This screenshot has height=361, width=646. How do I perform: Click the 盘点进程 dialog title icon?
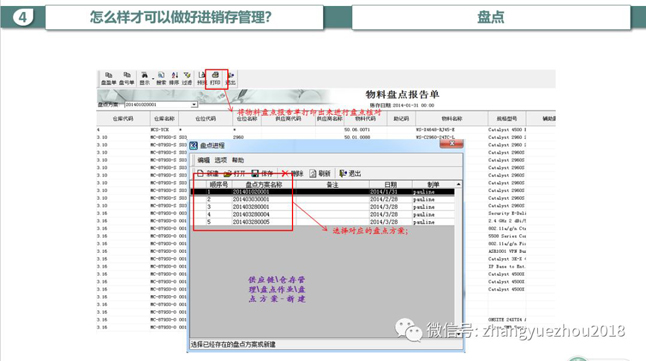tap(193, 145)
